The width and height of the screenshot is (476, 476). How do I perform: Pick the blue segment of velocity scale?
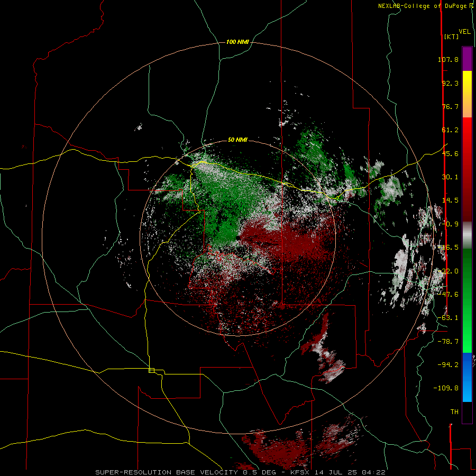click(467, 377)
